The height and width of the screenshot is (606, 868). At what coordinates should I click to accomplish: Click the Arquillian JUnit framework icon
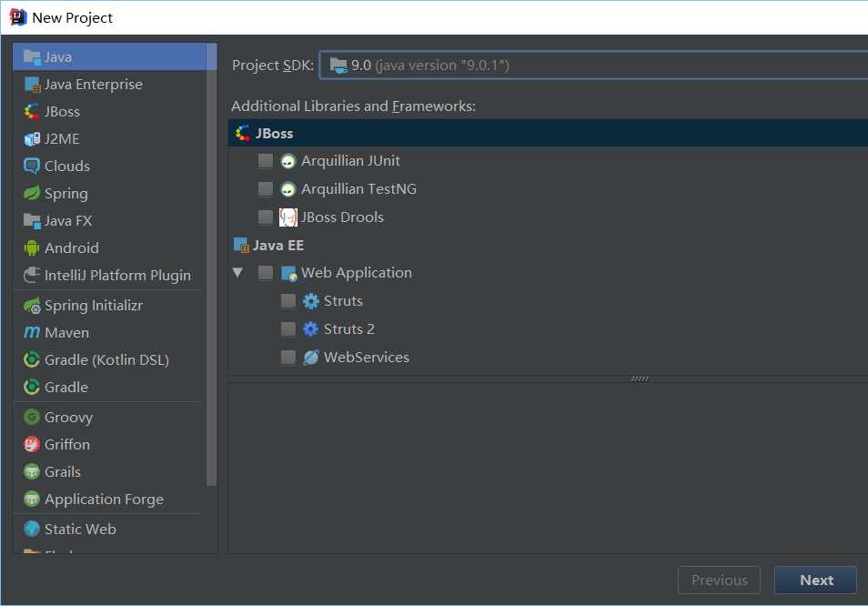click(288, 161)
